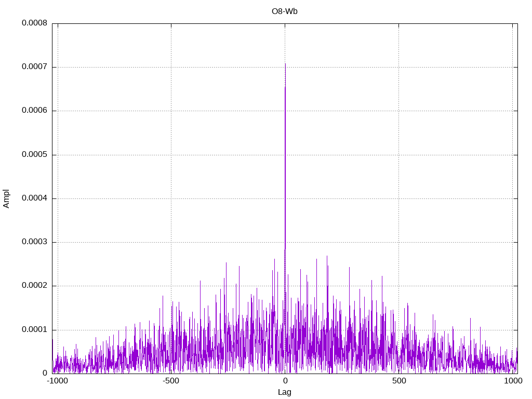
Task: Click the 0.0001 y-axis tick label
Action: click(34, 330)
